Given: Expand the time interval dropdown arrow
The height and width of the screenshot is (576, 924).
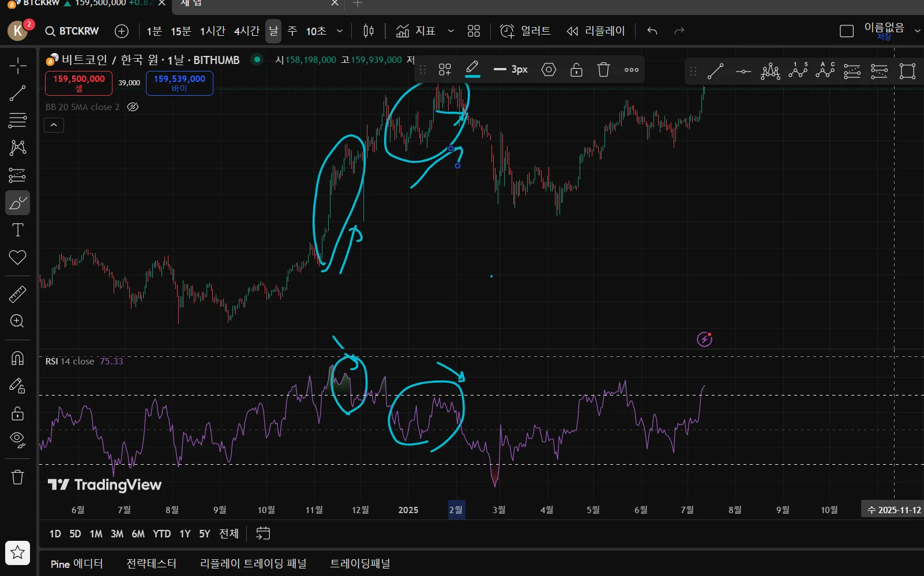Looking at the screenshot, I should [x=340, y=31].
